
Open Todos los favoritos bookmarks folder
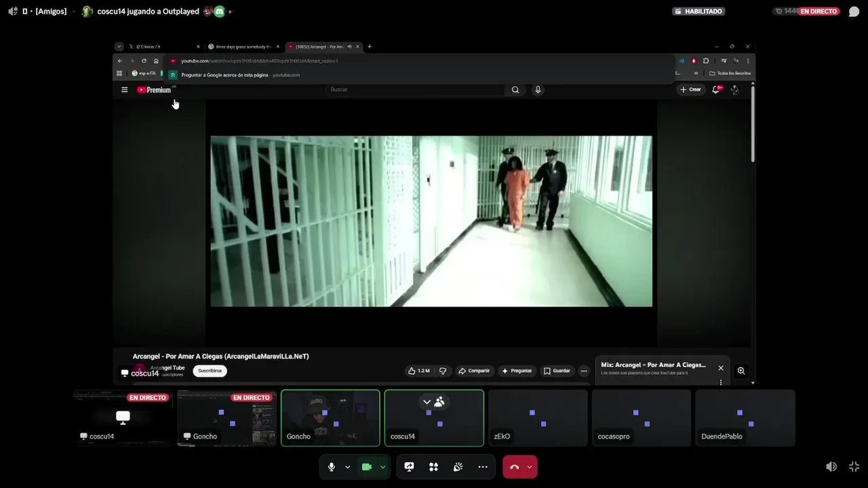(x=730, y=73)
